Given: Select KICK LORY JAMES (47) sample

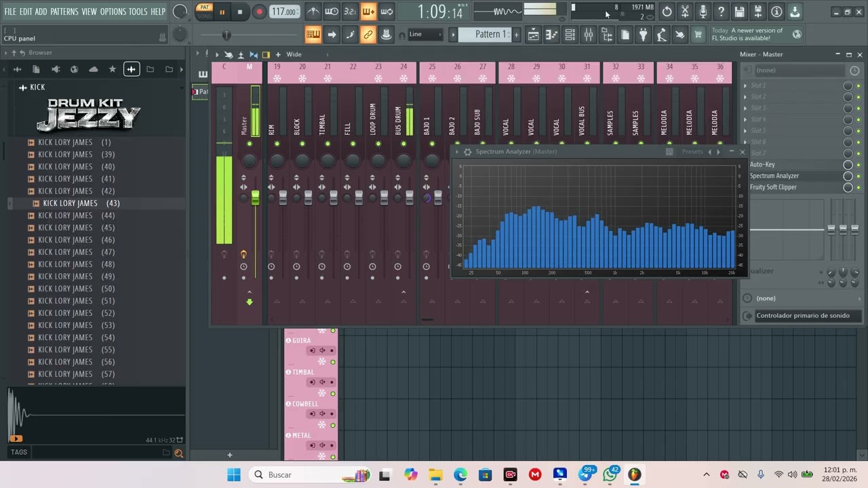Looking at the screenshot, I should (x=76, y=252).
